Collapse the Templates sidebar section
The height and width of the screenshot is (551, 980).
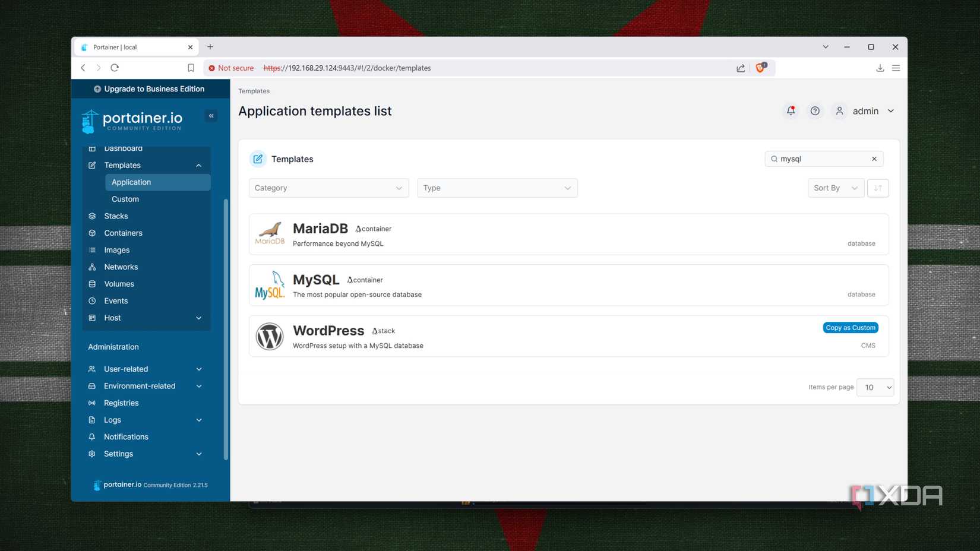(x=198, y=165)
